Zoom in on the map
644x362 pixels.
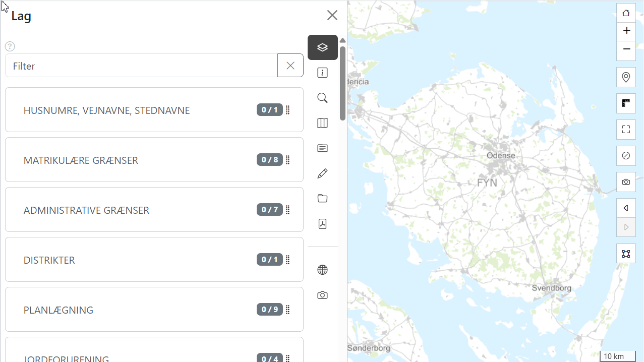click(x=626, y=31)
